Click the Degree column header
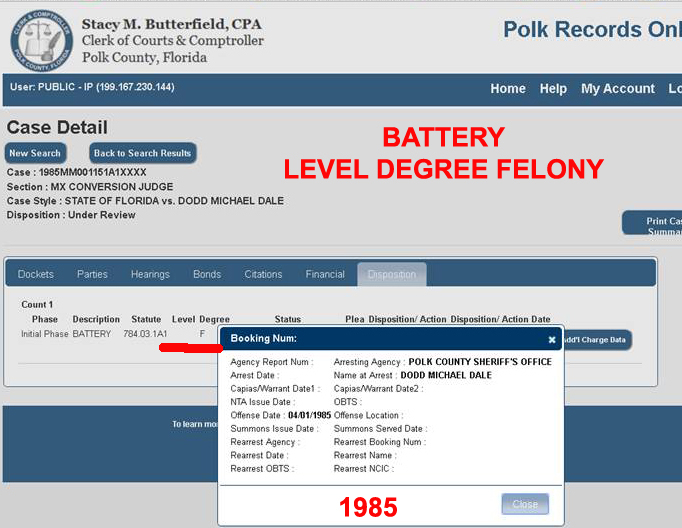Viewport: 682px width, 528px height. point(214,319)
